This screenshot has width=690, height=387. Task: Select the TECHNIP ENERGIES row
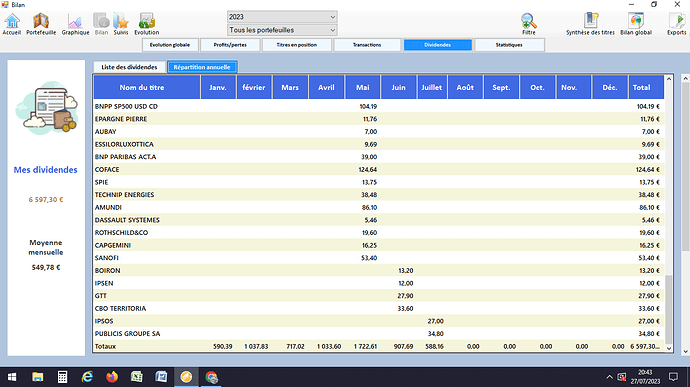pos(378,195)
